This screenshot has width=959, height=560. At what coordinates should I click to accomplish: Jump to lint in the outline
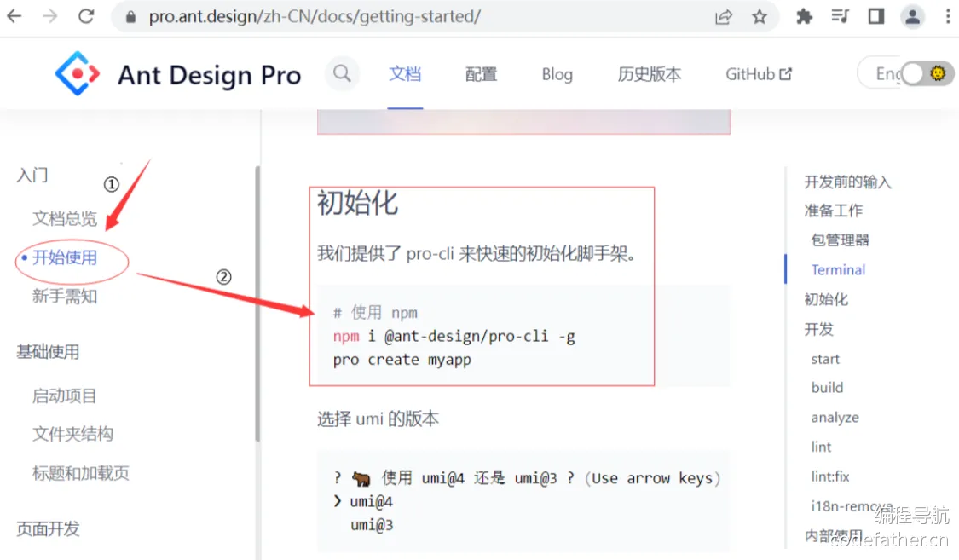(x=821, y=447)
